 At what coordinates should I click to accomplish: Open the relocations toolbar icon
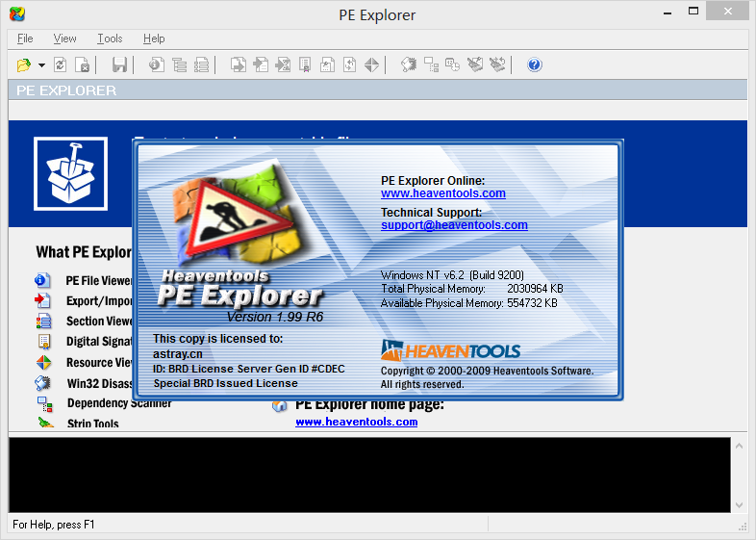[327, 64]
